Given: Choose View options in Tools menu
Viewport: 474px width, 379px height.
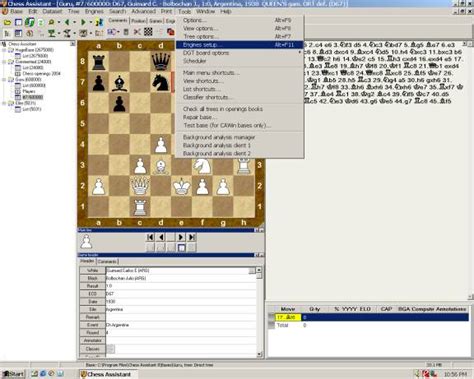Looking at the screenshot, I should coord(239,28).
